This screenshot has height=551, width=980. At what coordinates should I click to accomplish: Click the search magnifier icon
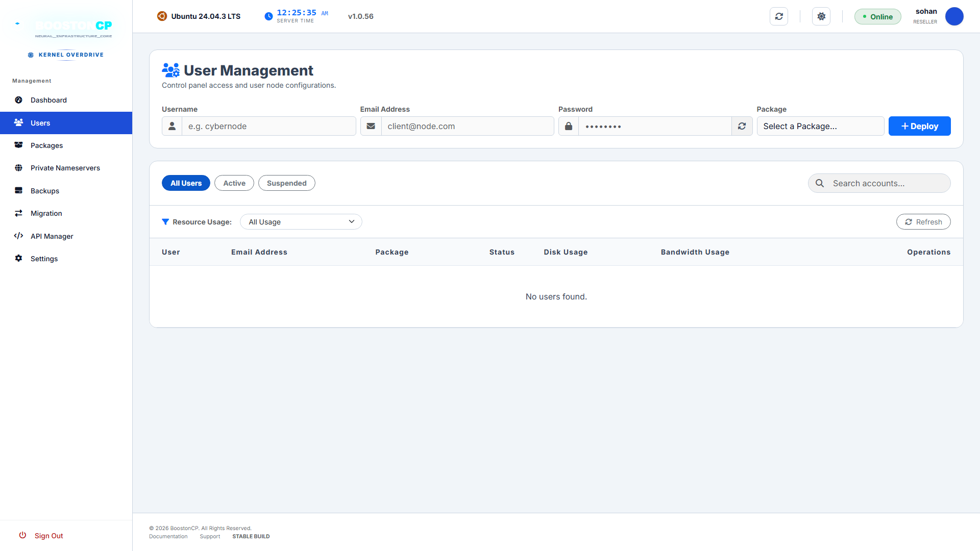[x=820, y=183]
